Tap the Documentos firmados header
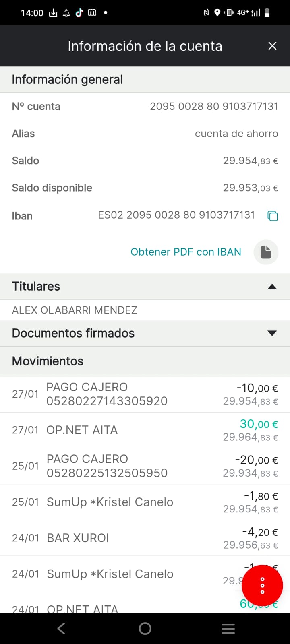This screenshot has width=290, height=644. click(x=73, y=333)
